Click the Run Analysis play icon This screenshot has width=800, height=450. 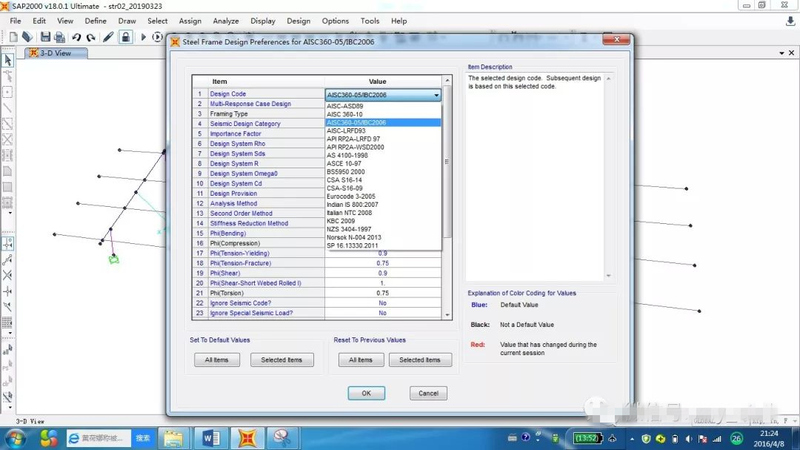[143, 37]
